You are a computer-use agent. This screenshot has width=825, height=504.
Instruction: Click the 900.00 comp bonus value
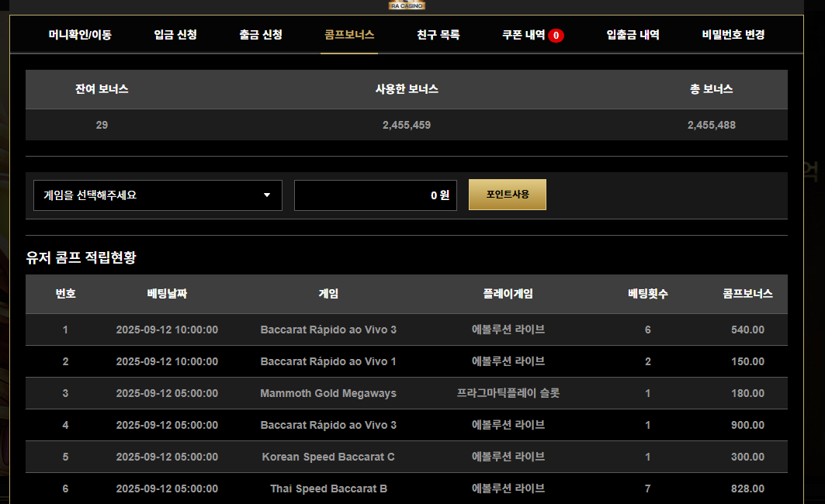tap(747, 425)
